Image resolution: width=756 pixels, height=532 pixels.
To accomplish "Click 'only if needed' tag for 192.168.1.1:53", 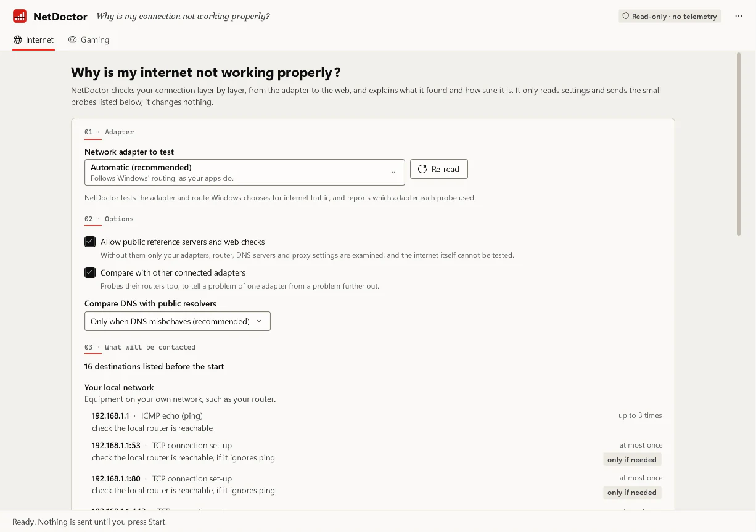I will pyautogui.click(x=632, y=459).
